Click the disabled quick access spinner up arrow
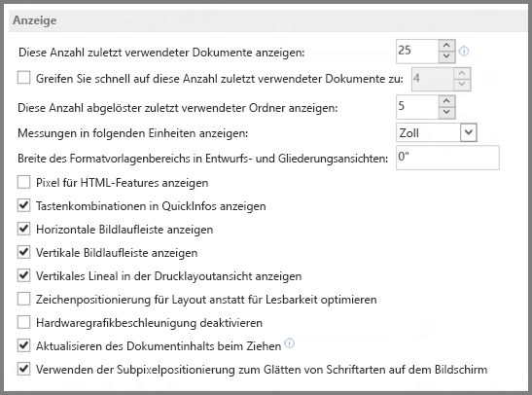This screenshot has width=532, height=395. [x=461, y=73]
